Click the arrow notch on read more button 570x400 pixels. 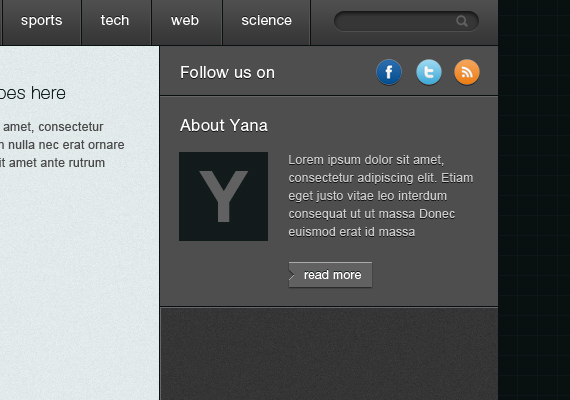point(292,275)
